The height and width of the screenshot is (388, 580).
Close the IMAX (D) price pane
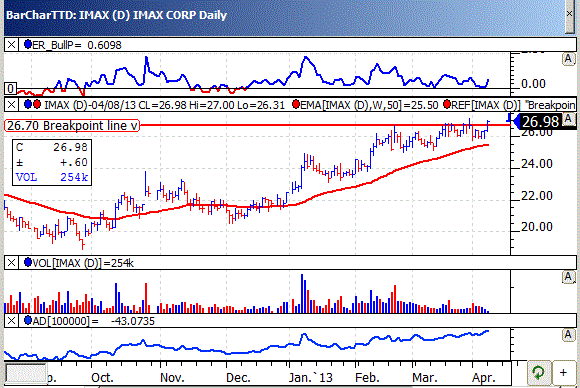point(11,105)
